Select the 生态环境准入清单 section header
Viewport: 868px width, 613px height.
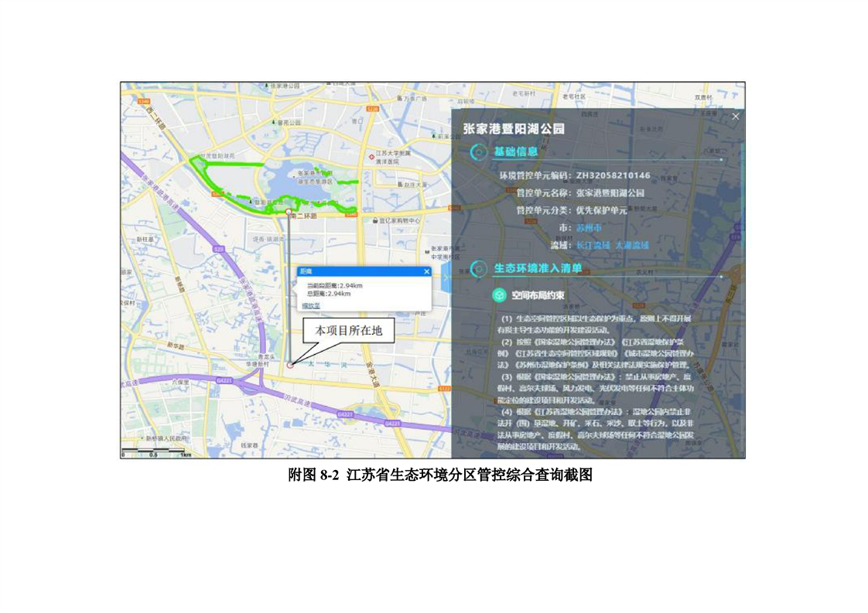coord(538,269)
